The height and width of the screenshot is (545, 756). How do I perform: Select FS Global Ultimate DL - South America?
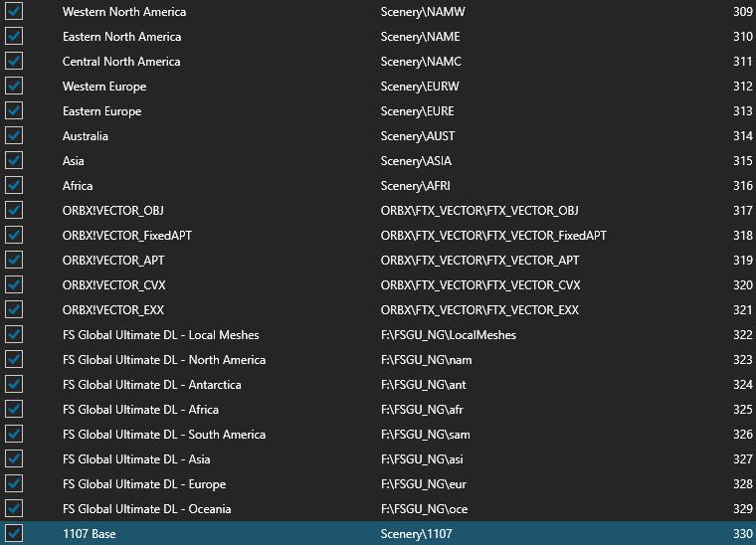point(163,435)
